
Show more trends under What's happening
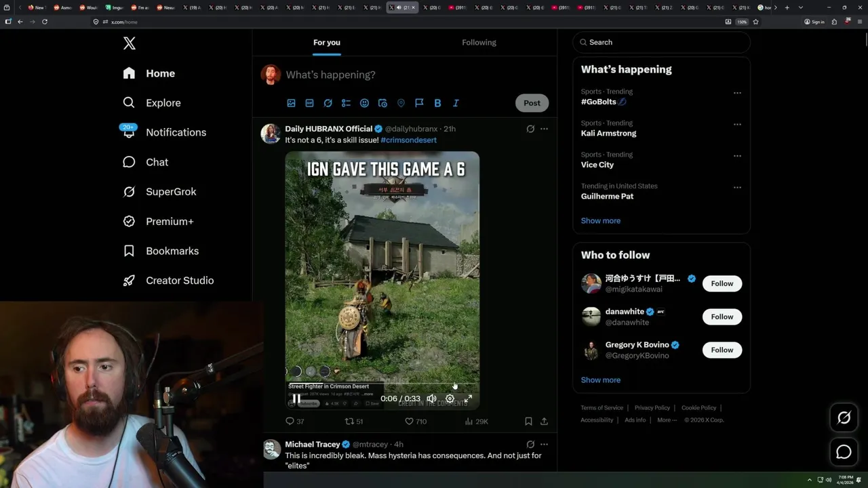[x=600, y=221]
